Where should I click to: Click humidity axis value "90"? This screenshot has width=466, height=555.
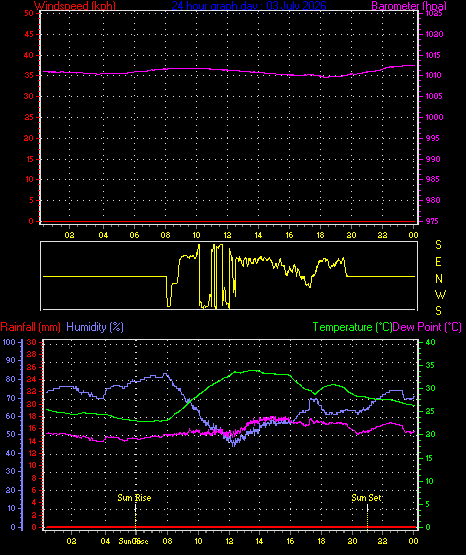tap(11, 360)
